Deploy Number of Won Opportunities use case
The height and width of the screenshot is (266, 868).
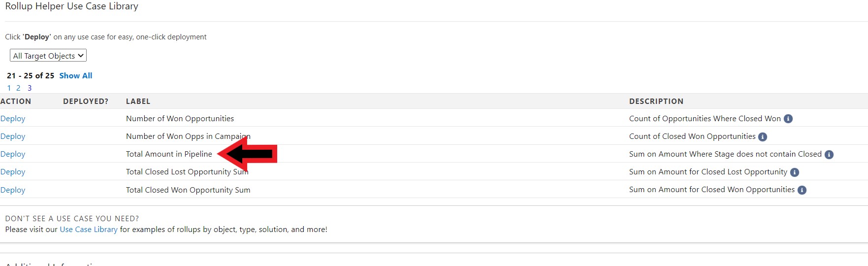tap(13, 119)
